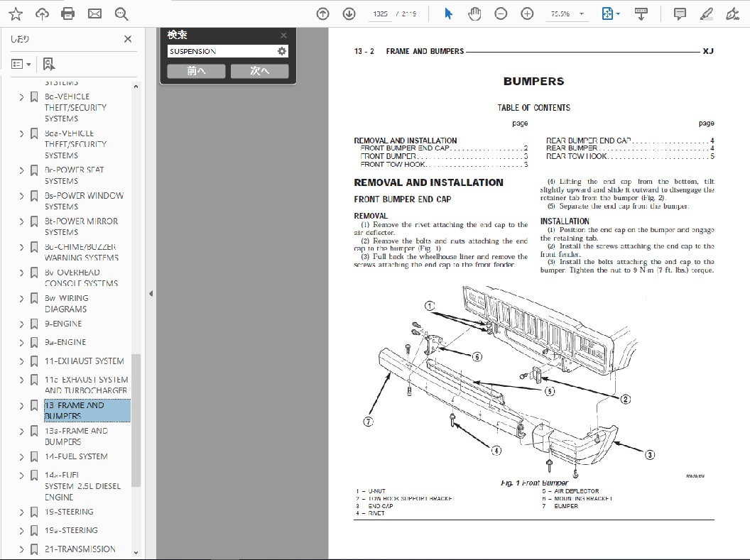This screenshot has height=560, width=750.
Task: Click 次へ next result button
Action: click(260, 71)
